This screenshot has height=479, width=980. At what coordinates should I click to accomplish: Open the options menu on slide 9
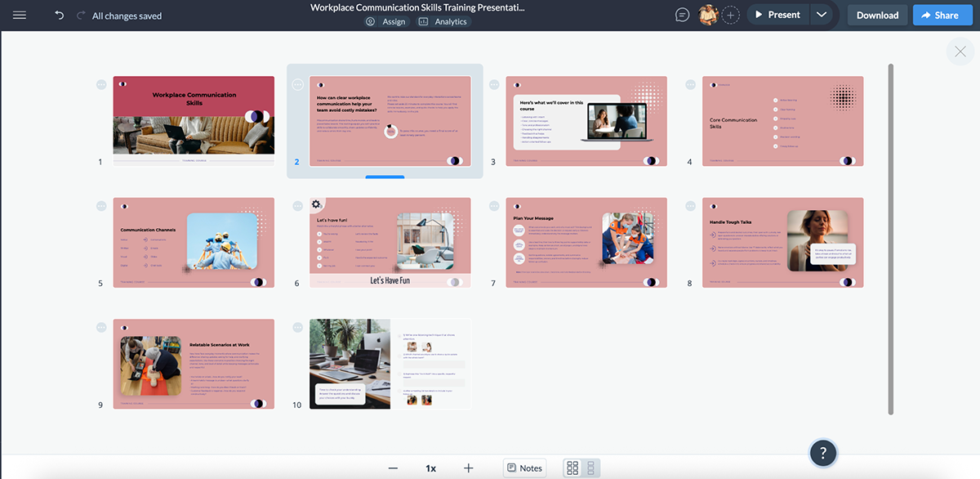tap(100, 327)
